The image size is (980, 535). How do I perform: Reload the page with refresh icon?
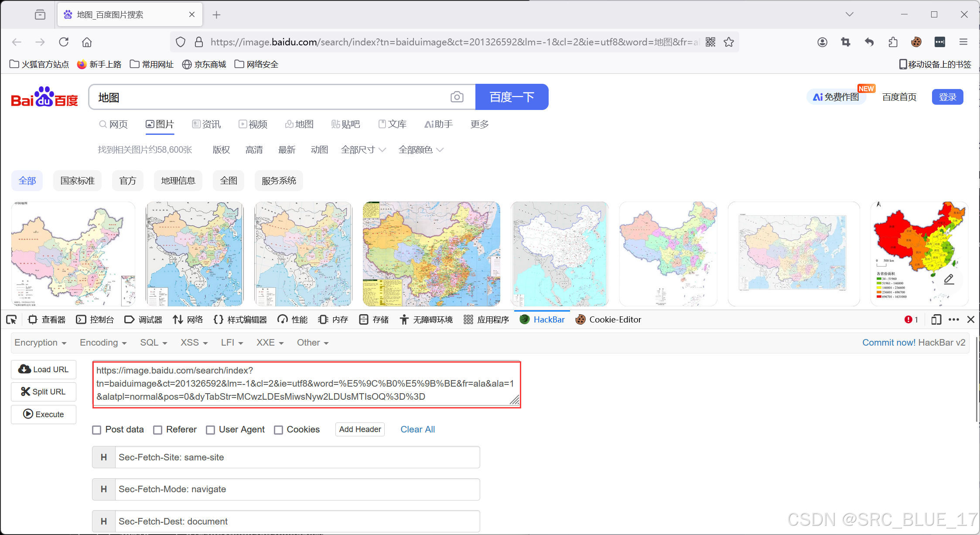pos(64,42)
